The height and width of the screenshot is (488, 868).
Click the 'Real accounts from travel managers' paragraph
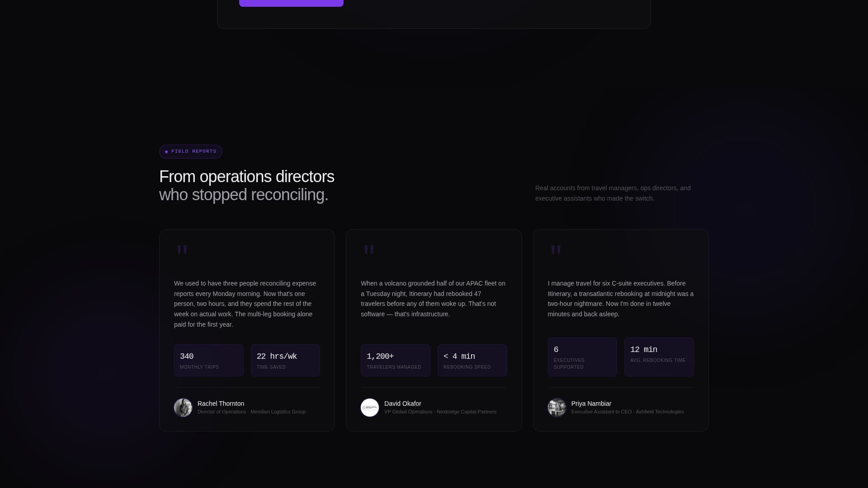point(613,193)
